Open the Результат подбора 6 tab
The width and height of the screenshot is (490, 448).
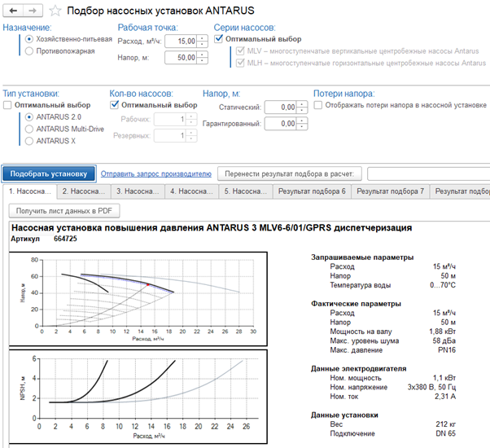point(312,191)
